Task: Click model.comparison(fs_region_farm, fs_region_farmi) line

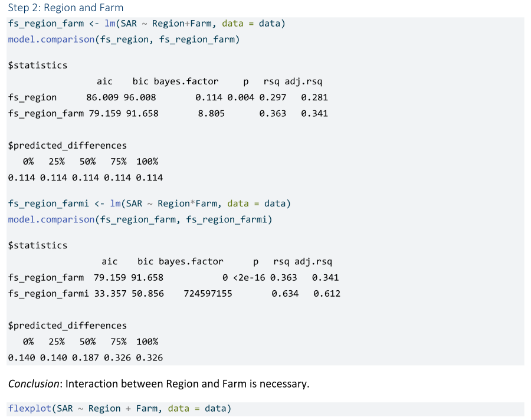Action: coord(140,219)
